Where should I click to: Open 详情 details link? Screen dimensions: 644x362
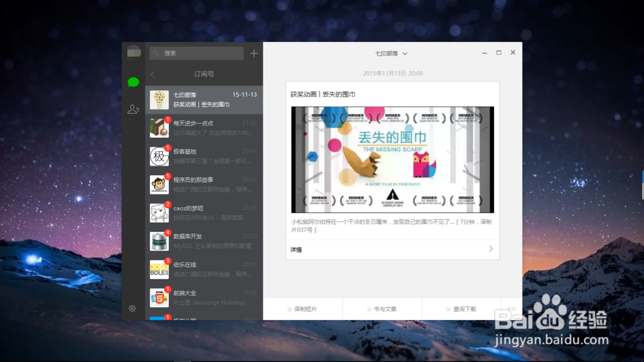coord(296,249)
